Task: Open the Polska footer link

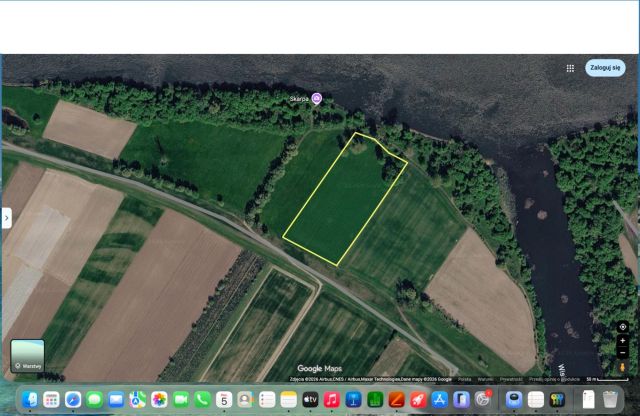Action: 464,379
